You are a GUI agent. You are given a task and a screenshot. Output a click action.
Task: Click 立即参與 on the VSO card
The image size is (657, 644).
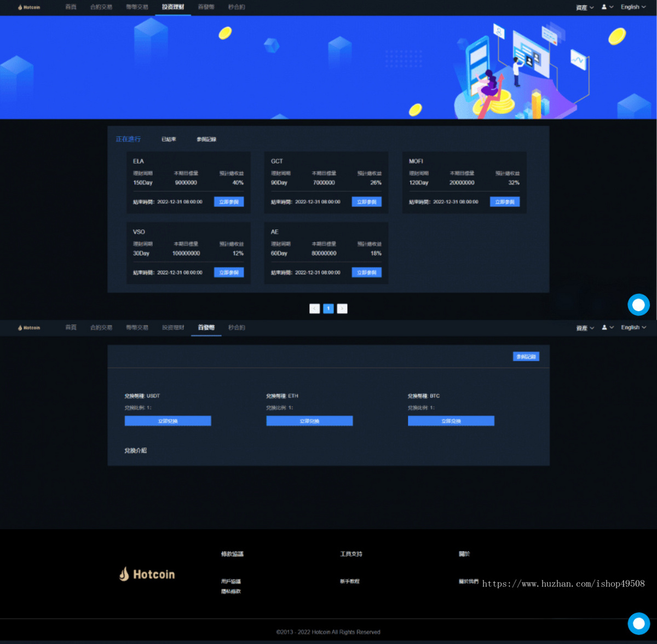point(229,272)
